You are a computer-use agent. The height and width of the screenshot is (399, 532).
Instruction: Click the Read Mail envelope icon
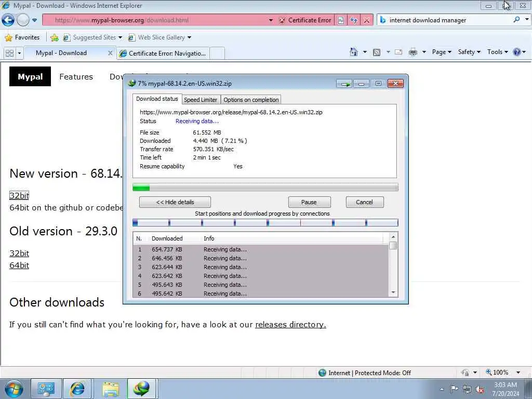(x=398, y=52)
